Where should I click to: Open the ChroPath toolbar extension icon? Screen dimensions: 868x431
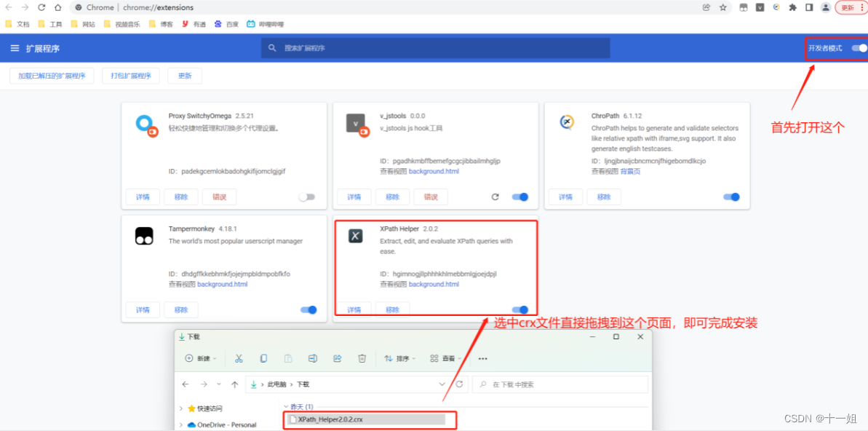(x=776, y=8)
